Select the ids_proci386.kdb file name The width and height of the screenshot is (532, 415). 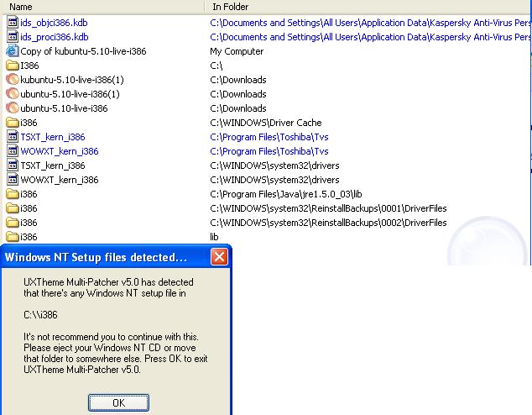(55, 37)
